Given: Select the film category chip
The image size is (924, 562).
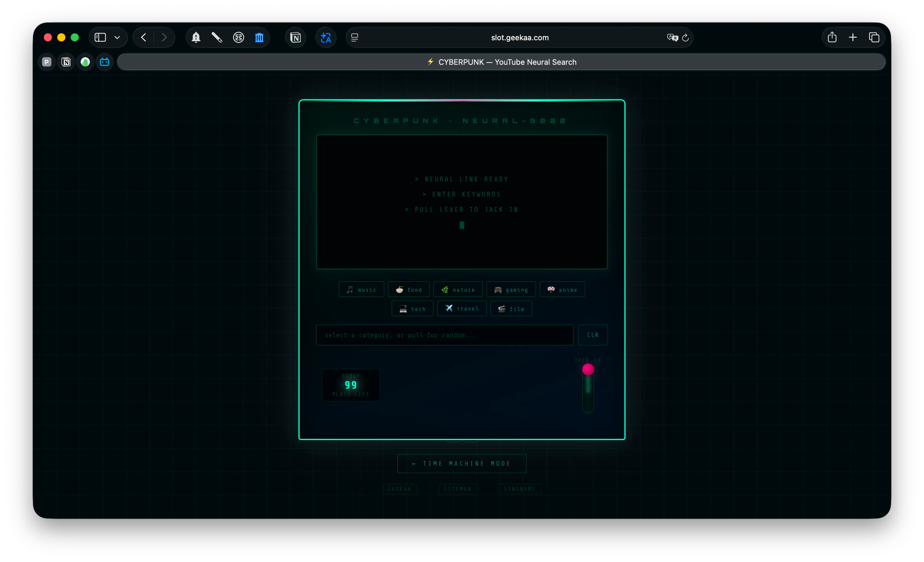Looking at the screenshot, I should point(511,308).
